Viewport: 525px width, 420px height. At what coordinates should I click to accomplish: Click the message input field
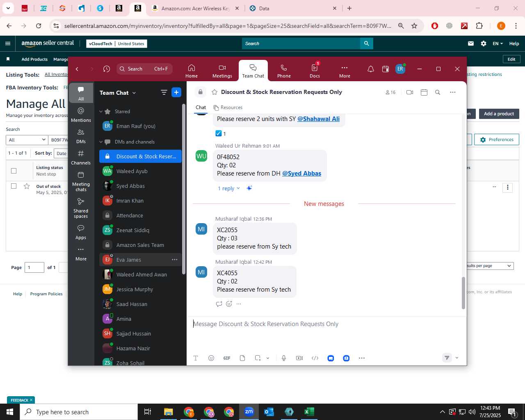pos(326,324)
